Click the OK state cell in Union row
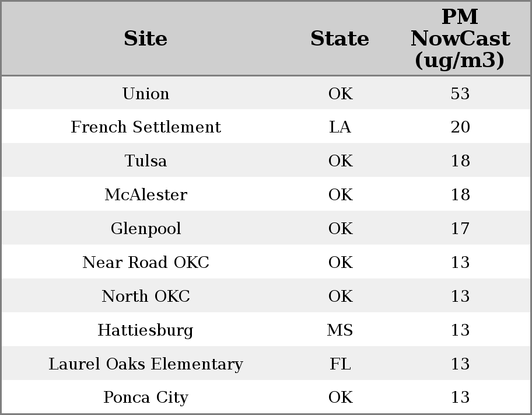532x415 pixels. [x=340, y=93]
